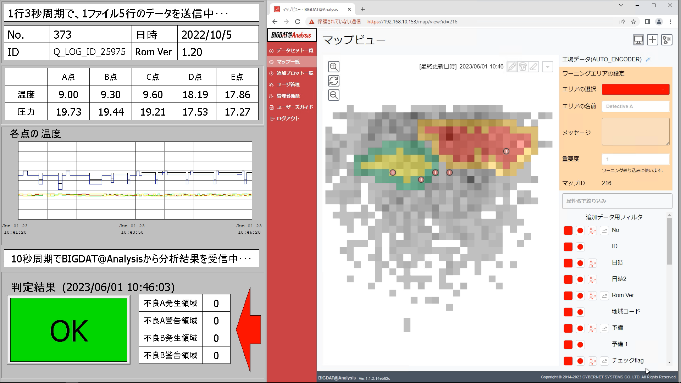Click the red square in the ID filter row

568,247
